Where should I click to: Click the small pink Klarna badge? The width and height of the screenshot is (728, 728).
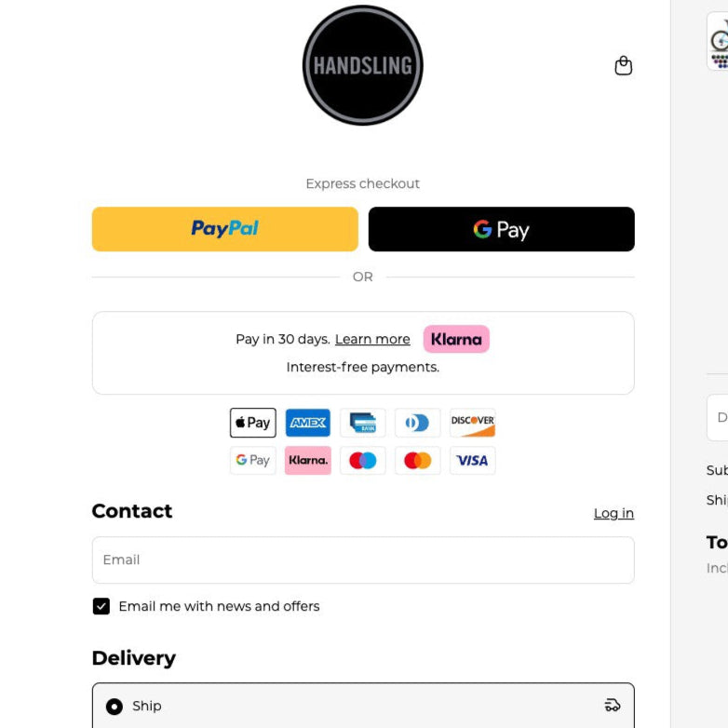pyautogui.click(x=308, y=460)
